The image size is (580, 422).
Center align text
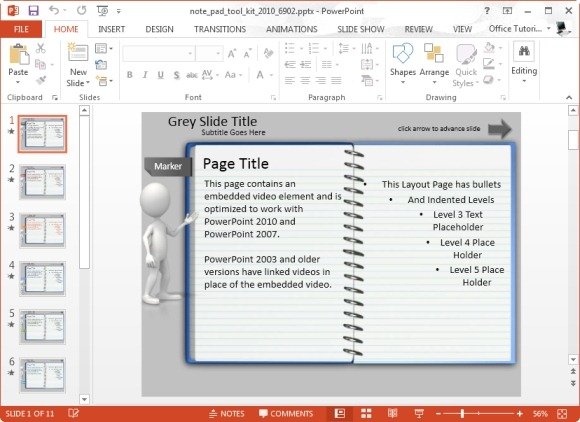click(305, 80)
